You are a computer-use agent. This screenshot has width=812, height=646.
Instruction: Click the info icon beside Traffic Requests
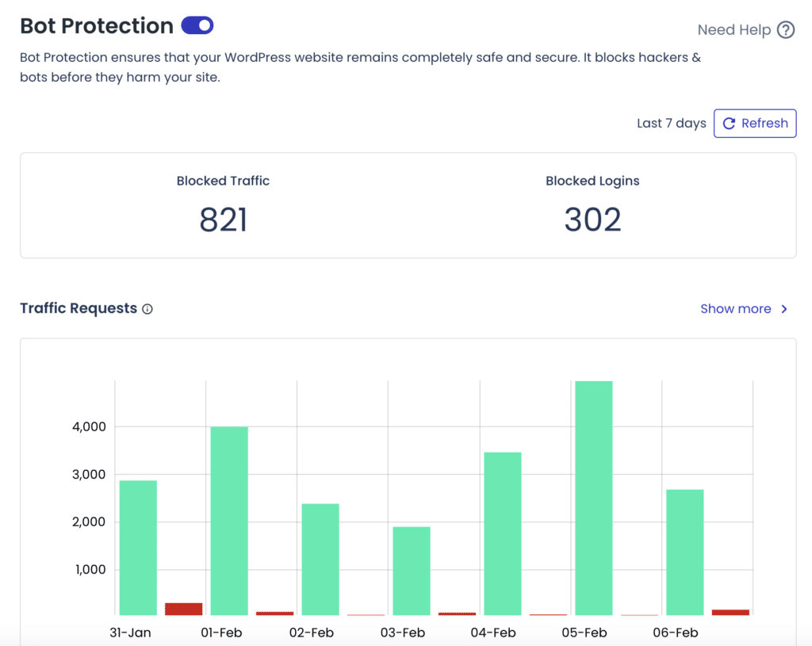tap(147, 309)
